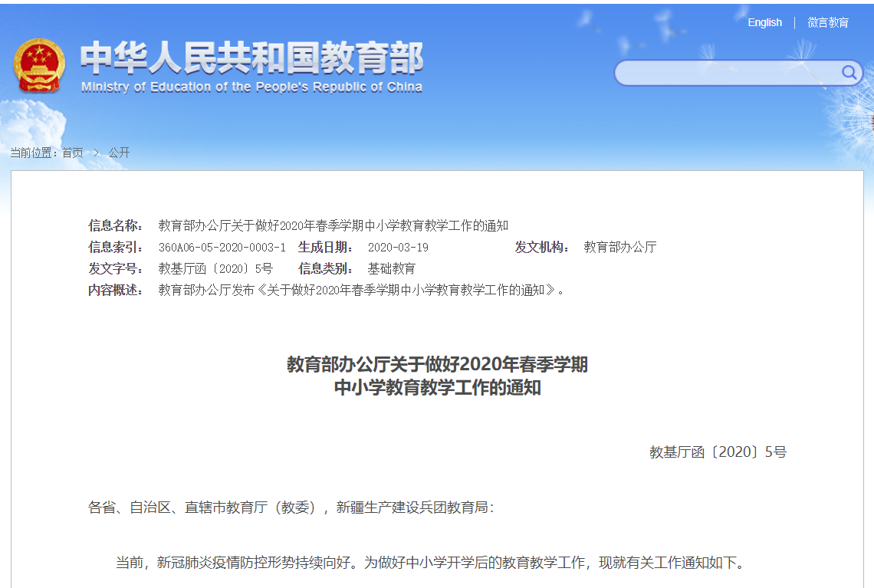This screenshot has height=588, width=874.
Task: Click the bold centered notice heading
Action: [437, 376]
